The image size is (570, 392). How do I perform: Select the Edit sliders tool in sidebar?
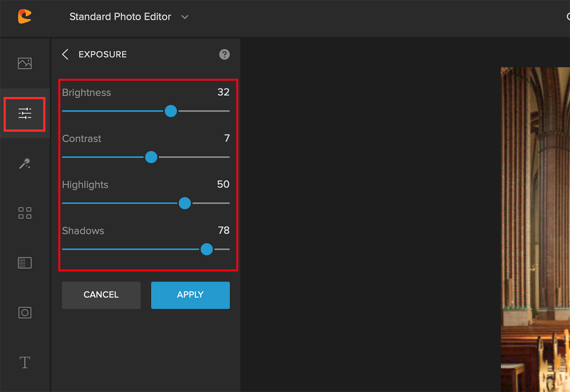point(24,113)
